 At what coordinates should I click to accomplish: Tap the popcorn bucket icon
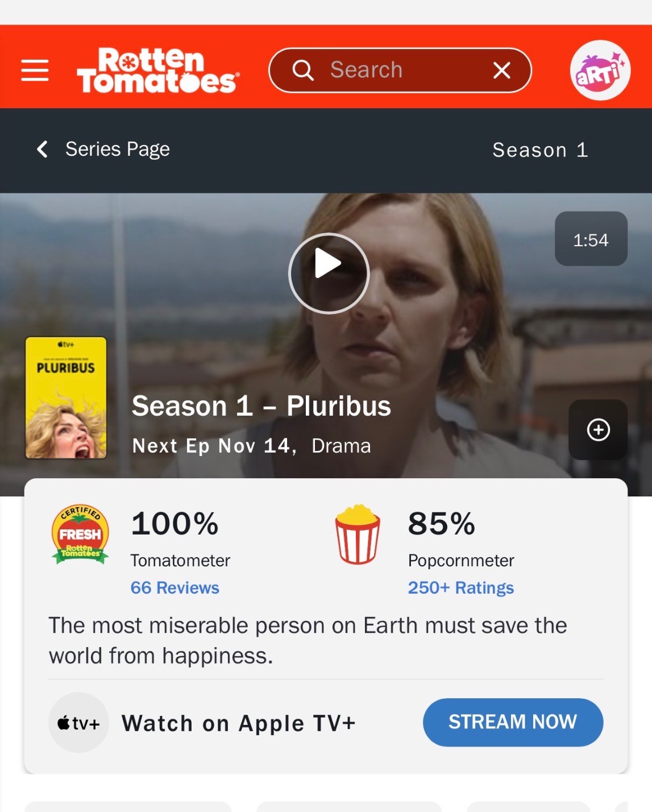click(358, 535)
